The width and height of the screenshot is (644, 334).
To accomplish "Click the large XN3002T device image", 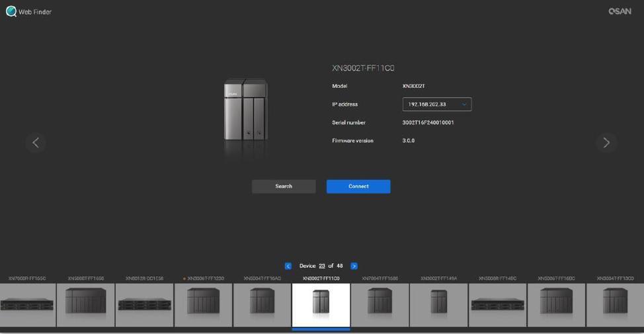I will click(245, 110).
